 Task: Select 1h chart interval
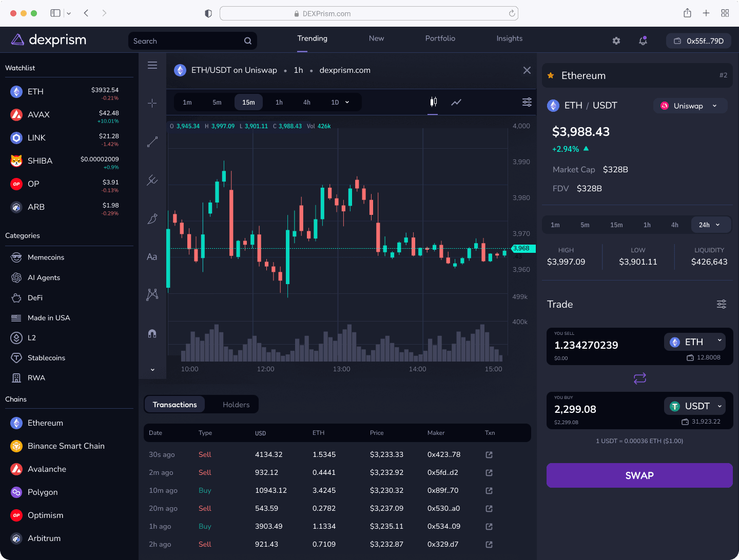coord(279,102)
